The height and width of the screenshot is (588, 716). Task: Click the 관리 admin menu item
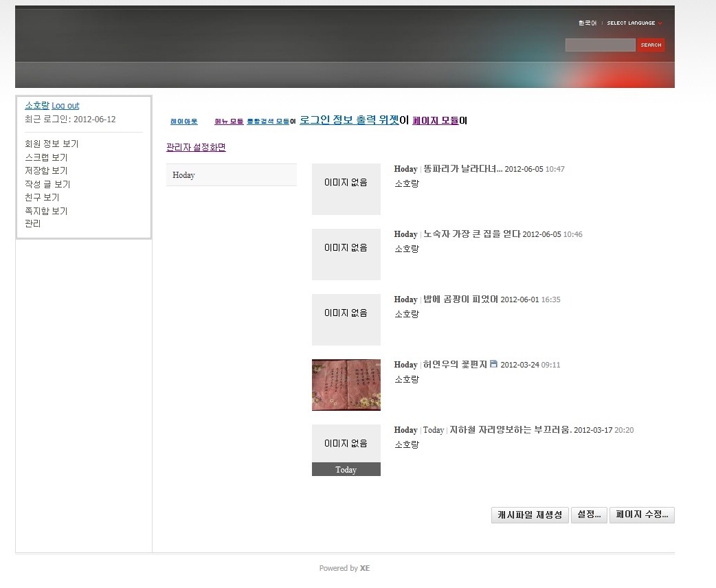click(x=33, y=224)
